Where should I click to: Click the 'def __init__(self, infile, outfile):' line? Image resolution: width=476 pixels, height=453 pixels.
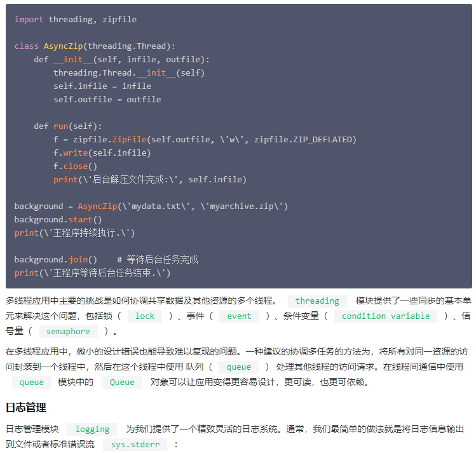(122, 60)
